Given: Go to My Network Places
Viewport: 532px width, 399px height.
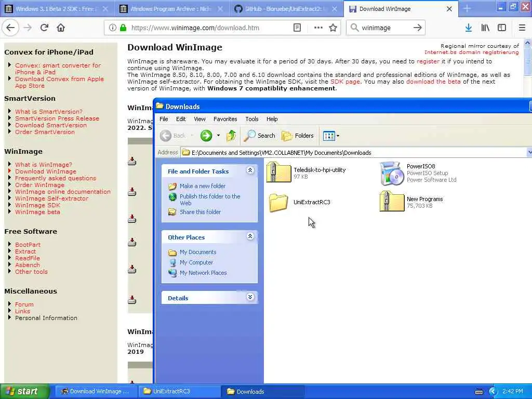Looking at the screenshot, I should click(x=203, y=273).
